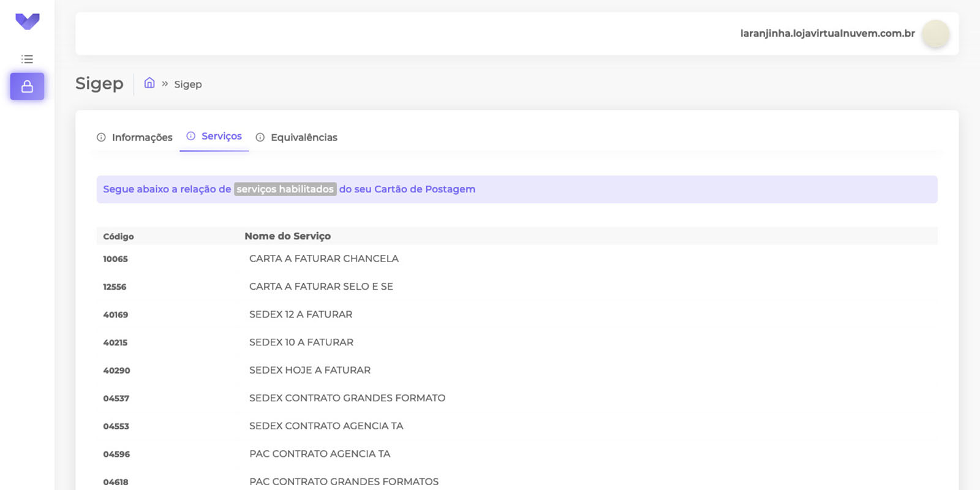
Task: Click SEDEX HOJE A FATURAR service
Action: (310, 370)
